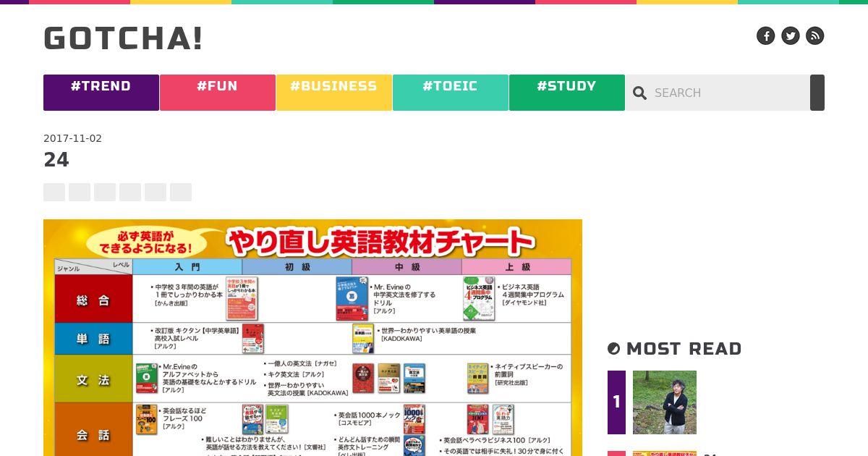
Task: Click the date "2017-11-02"
Action: pyautogui.click(x=72, y=138)
